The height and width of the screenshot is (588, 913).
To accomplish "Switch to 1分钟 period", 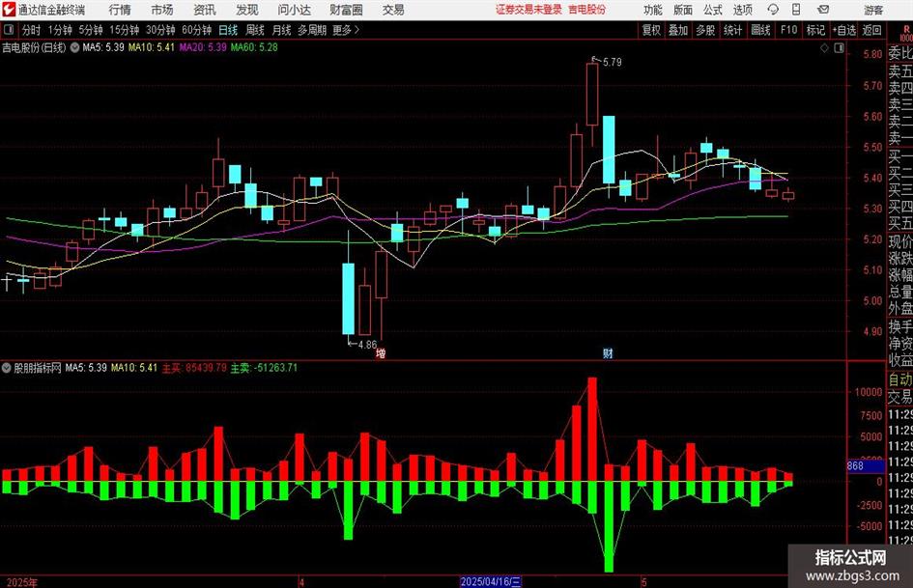I will point(59,30).
